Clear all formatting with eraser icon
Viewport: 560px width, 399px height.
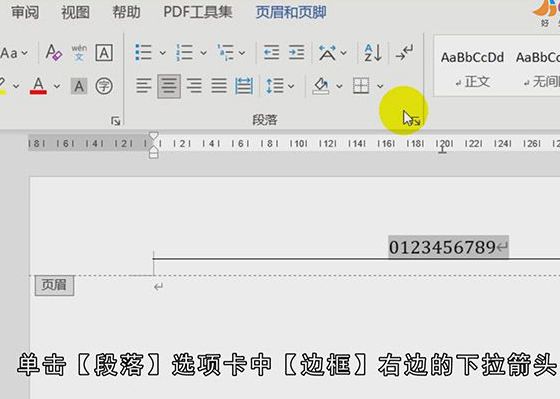click(54, 53)
